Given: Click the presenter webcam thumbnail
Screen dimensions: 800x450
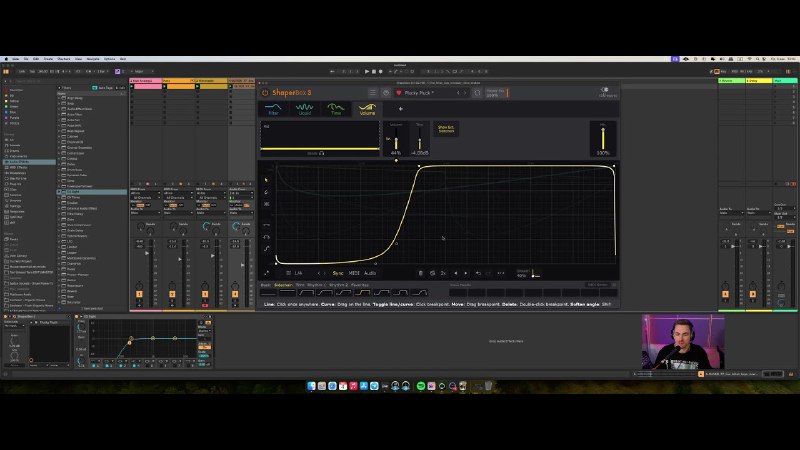Looking at the screenshot, I should 683,341.
